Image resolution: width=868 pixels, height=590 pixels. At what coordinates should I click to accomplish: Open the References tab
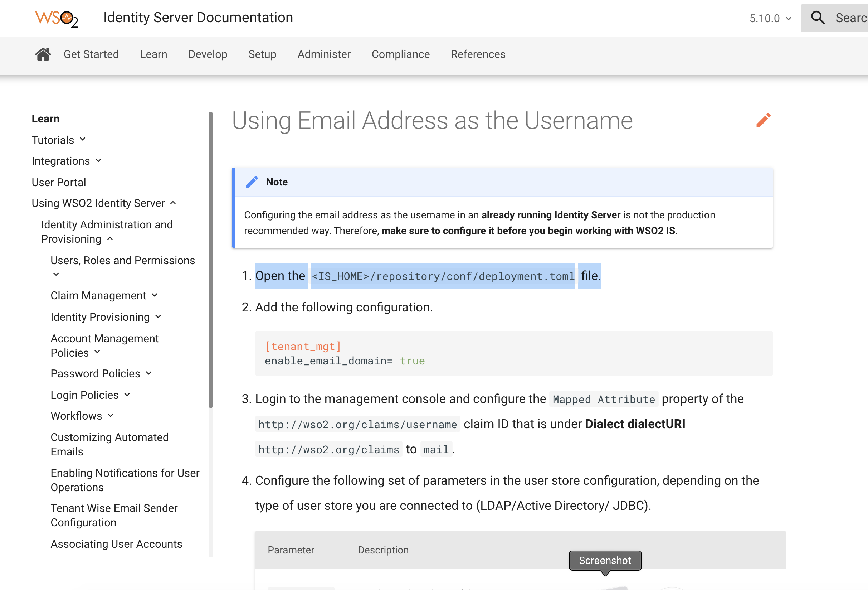(x=478, y=54)
